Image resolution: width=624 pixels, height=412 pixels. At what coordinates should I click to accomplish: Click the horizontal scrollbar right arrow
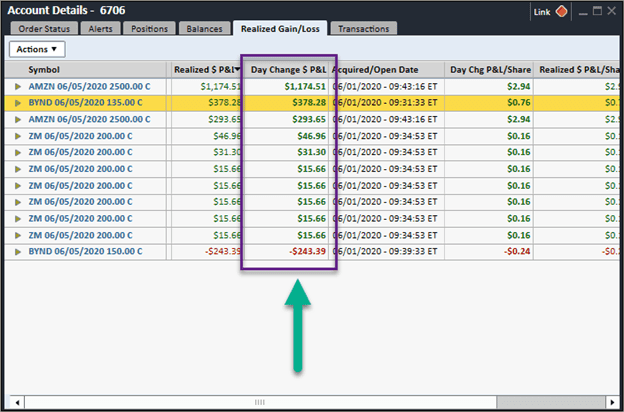point(612,402)
